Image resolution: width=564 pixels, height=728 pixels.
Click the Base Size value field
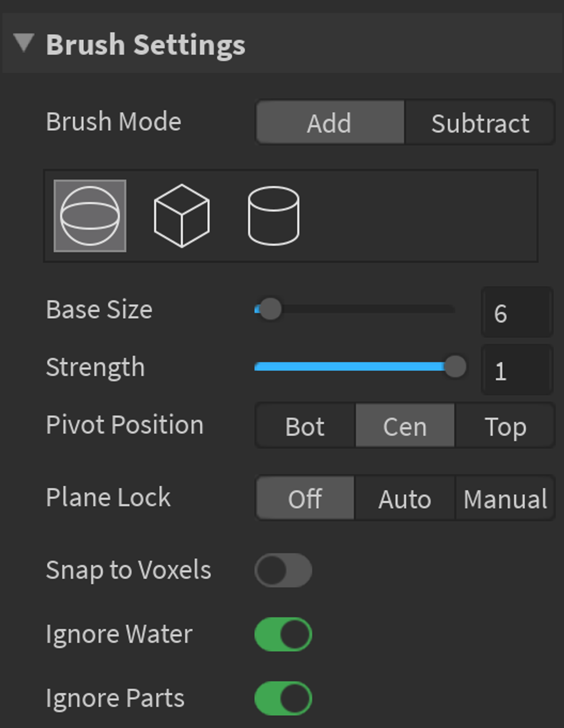coord(517,312)
